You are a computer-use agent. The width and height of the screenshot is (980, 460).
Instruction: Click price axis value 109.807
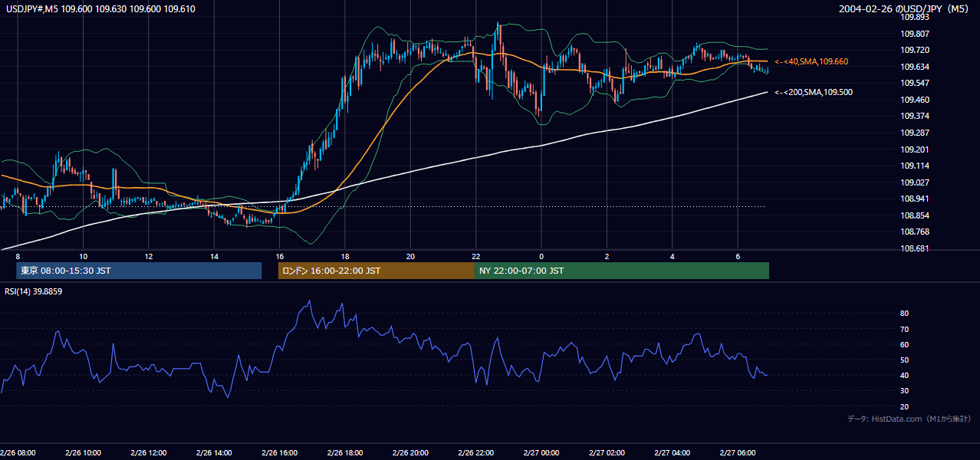915,34
